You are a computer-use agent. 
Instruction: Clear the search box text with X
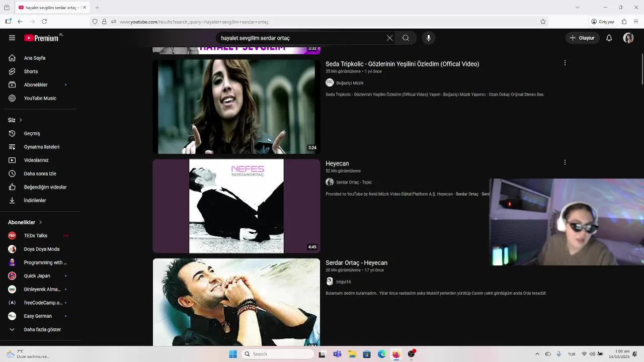(x=389, y=38)
